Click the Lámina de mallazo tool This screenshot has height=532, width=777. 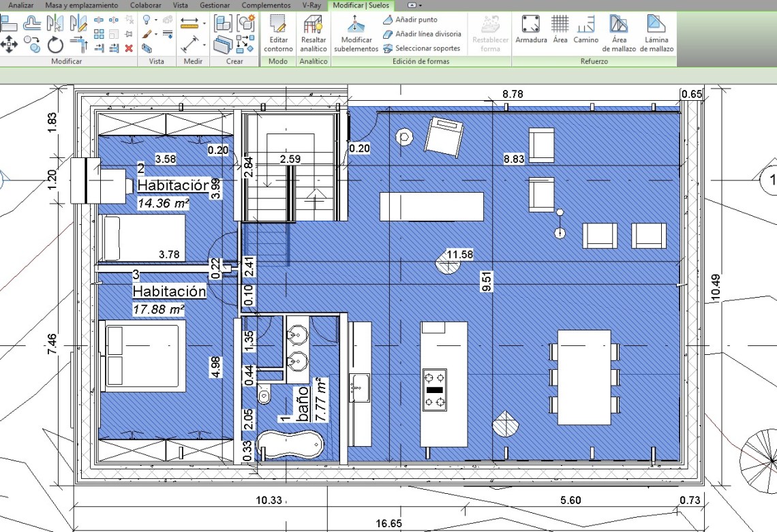(x=656, y=33)
